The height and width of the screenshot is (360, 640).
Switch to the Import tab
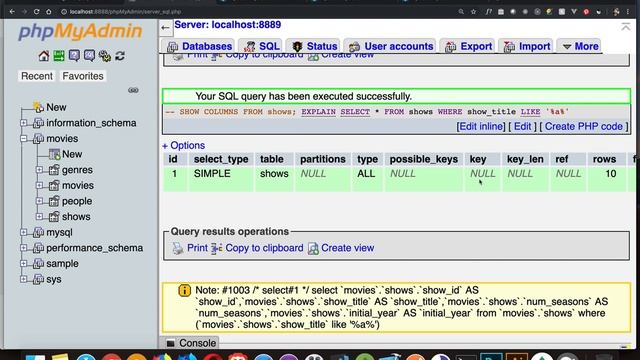[527, 46]
